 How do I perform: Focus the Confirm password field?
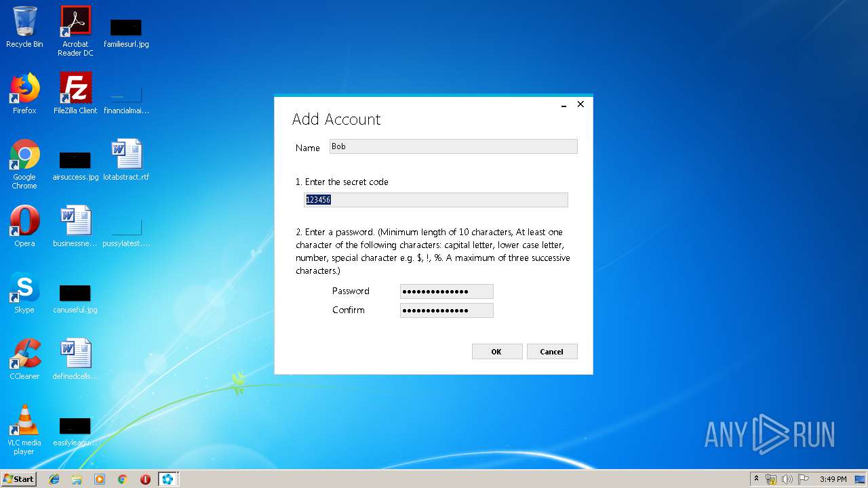point(446,310)
